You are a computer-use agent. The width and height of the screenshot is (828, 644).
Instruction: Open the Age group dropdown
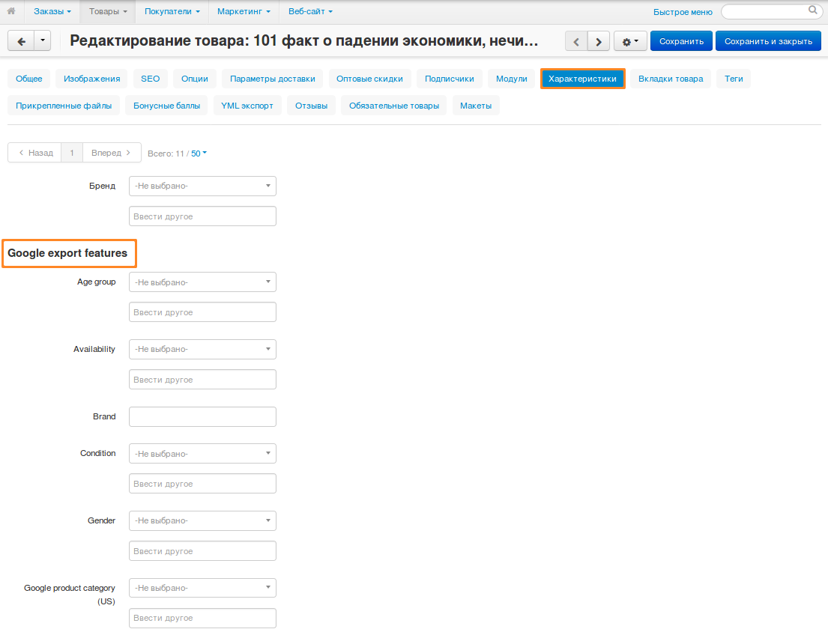tap(202, 282)
